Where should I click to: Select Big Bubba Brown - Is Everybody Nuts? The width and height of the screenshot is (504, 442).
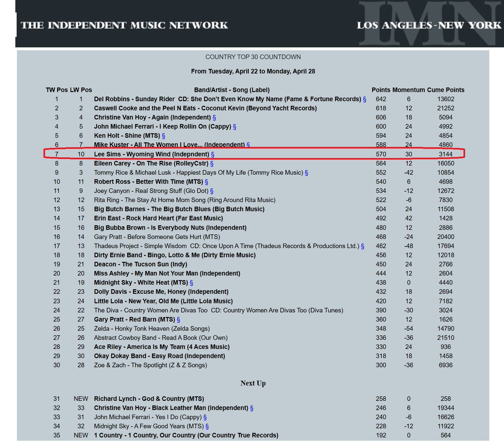[x=170, y=228]
